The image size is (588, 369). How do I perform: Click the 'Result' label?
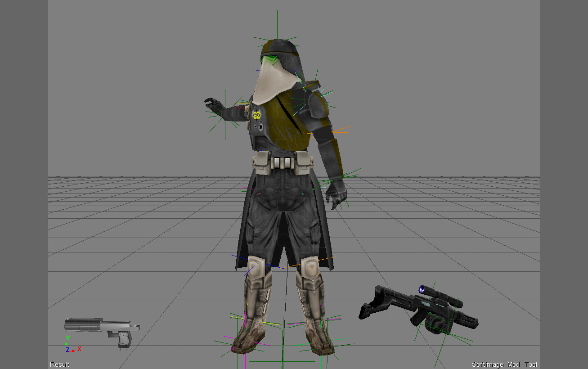coord(60,364)
